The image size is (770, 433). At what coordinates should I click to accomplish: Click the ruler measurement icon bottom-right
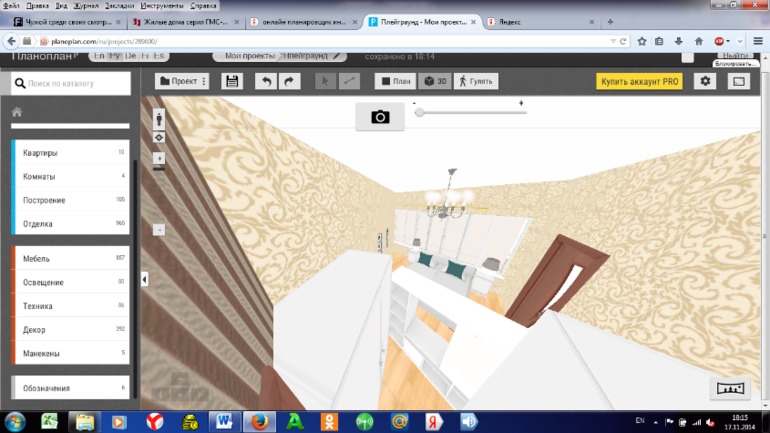729,389
